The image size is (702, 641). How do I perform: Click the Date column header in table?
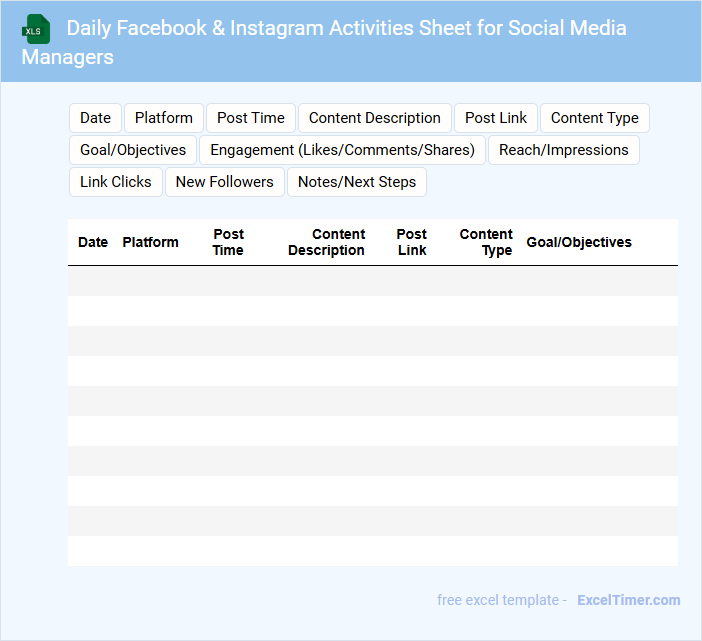(93, 242)
